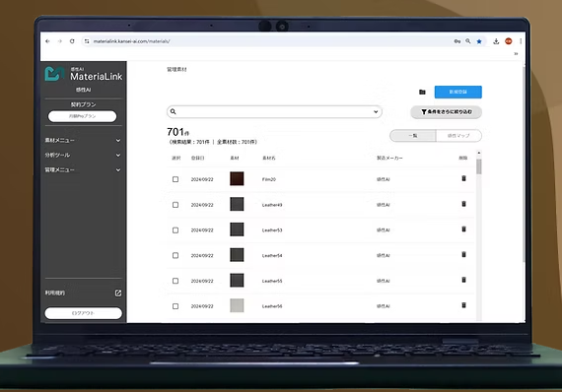Expand the 管理メニュー sidebar section
562x392 pixels.
(x=83, y=169)
